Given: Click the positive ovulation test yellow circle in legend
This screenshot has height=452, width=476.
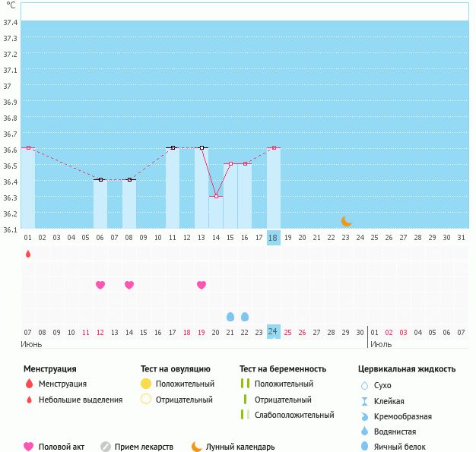Looking at the screenshot, I should pyautogui.click(x=146, y=384).
